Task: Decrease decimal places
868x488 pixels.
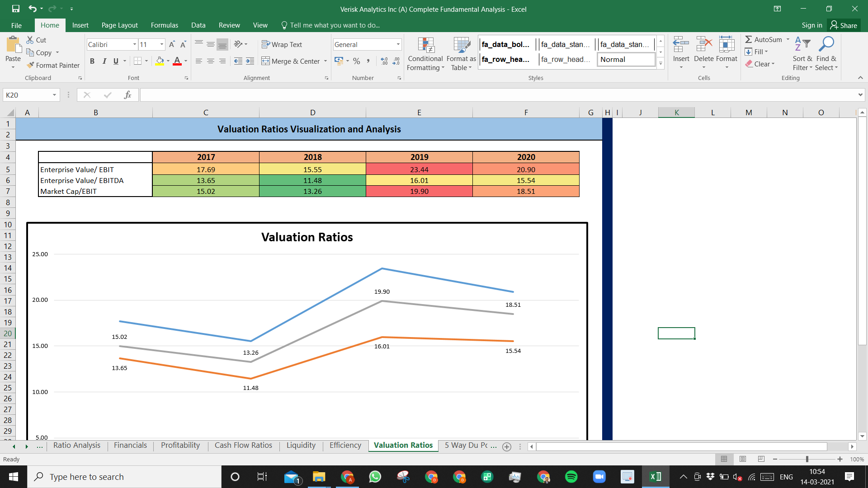Action: (x=396, y=61)
